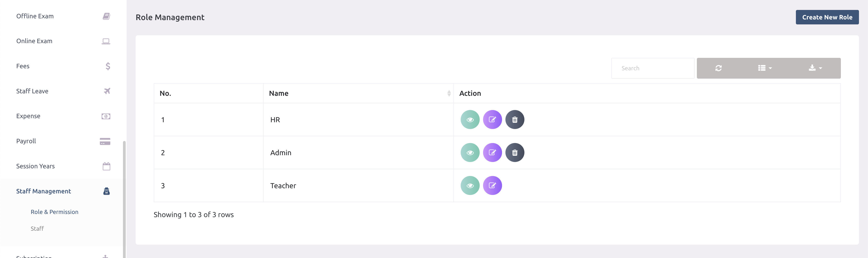This screenshot has height=258, width=868.
Task: Delete the Admin role
Action: tap(514, 152)
